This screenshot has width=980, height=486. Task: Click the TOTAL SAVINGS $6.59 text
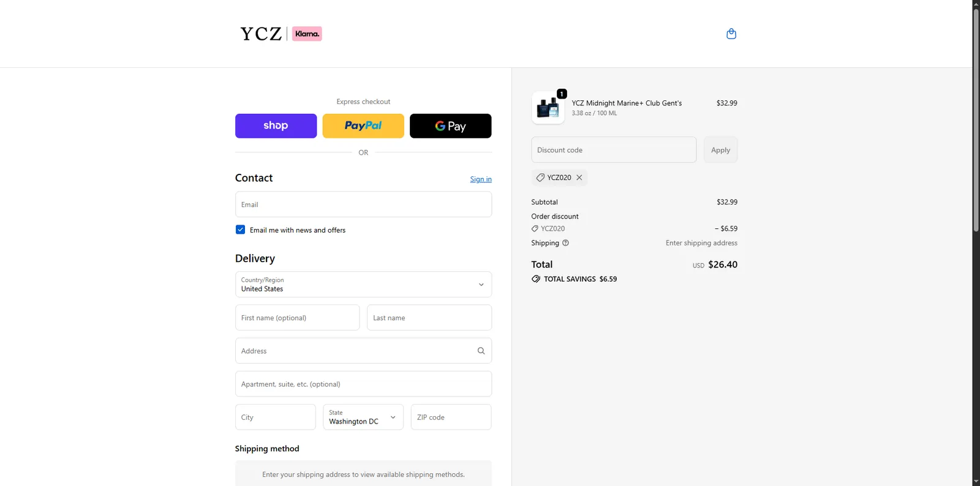pyautogui.click(x=580, y=279)
